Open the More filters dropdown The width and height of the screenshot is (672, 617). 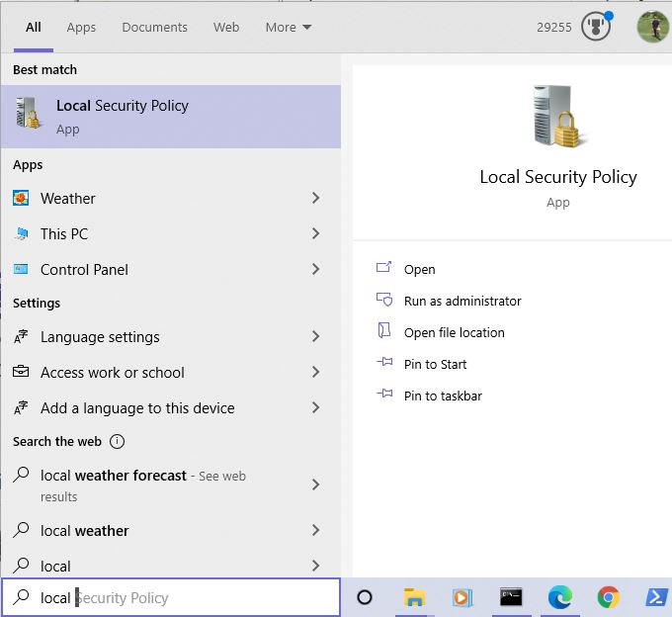(x=288, y=27)
